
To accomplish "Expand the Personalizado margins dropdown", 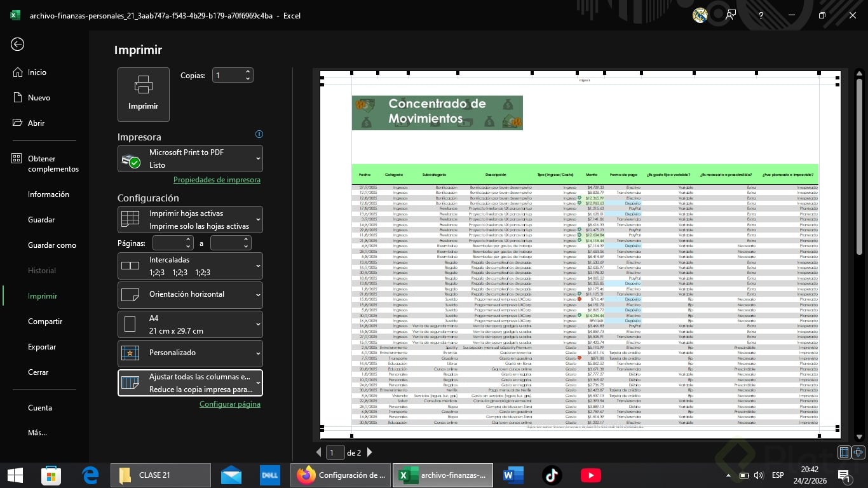I will [x=190, y=353].
